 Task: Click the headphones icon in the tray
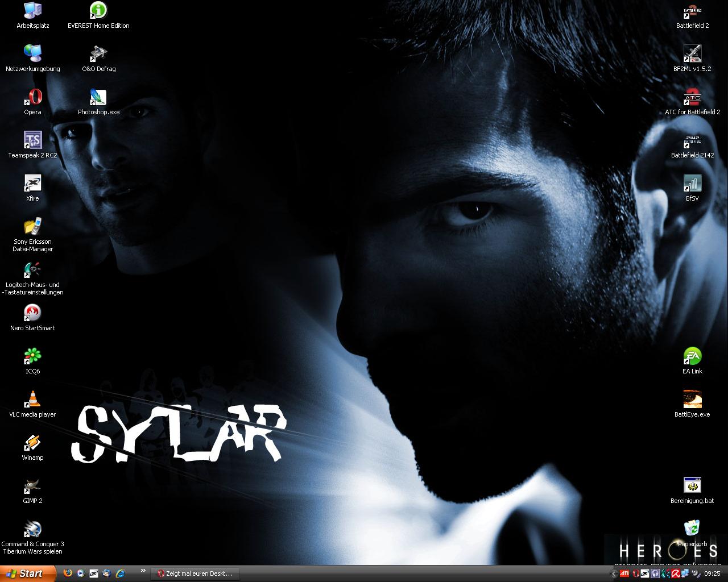tap(655, 573)
